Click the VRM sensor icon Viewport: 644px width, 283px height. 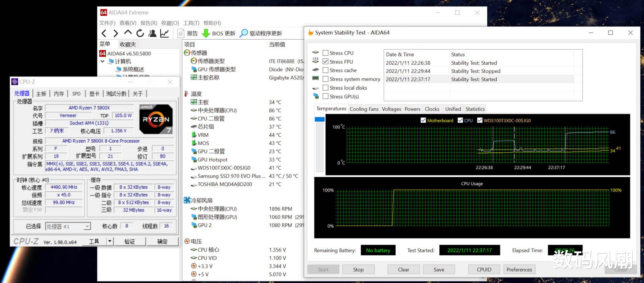pos(194,135)
